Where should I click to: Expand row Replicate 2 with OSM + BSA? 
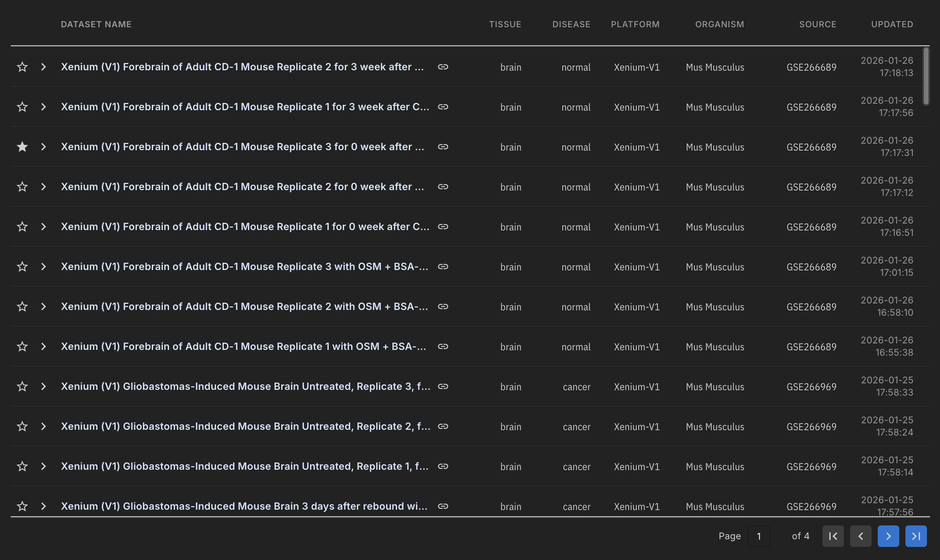[43, 307]
